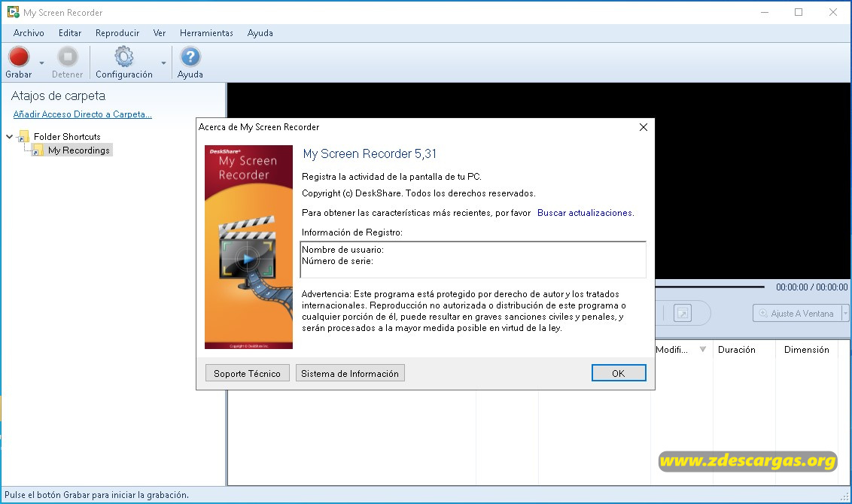Click the Folder Shortcuts folder icon

pos(23,136)
